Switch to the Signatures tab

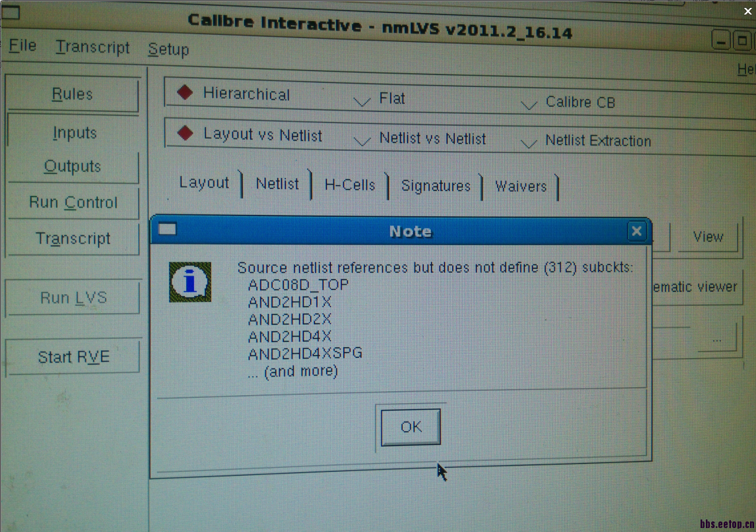[x=436, y=186]
